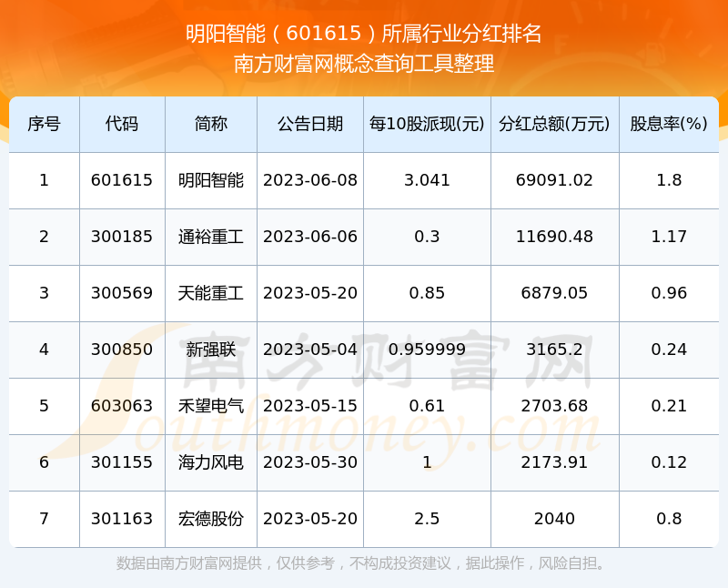The height and width of the screenshot is (588, 728).
Task: Click payout value 1 in 海力风电 row
Action: point(427,462)
